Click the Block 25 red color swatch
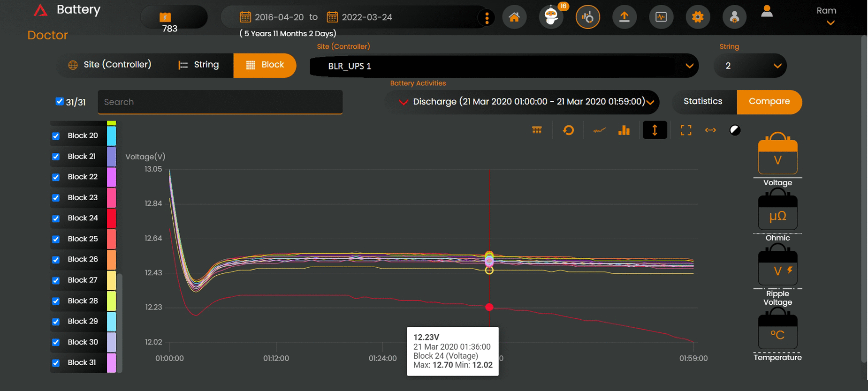This screenshot has height=391, width=868. coord(111,239)
